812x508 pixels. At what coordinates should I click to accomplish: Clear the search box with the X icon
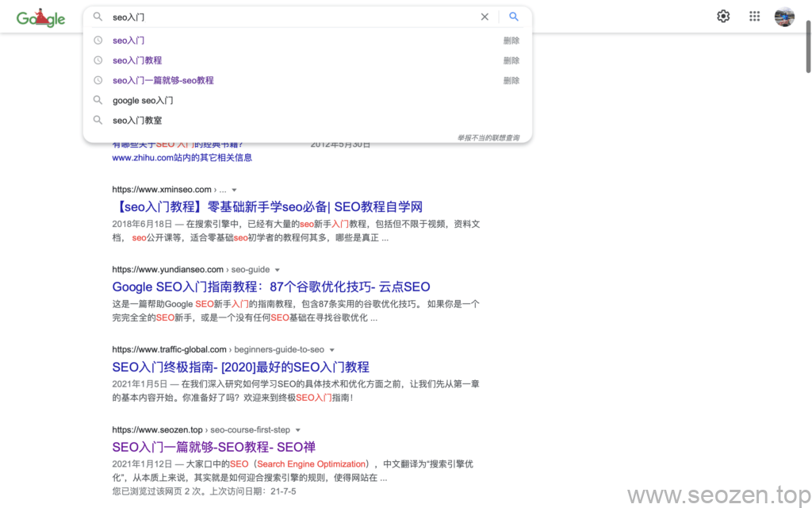coord(485,17)
